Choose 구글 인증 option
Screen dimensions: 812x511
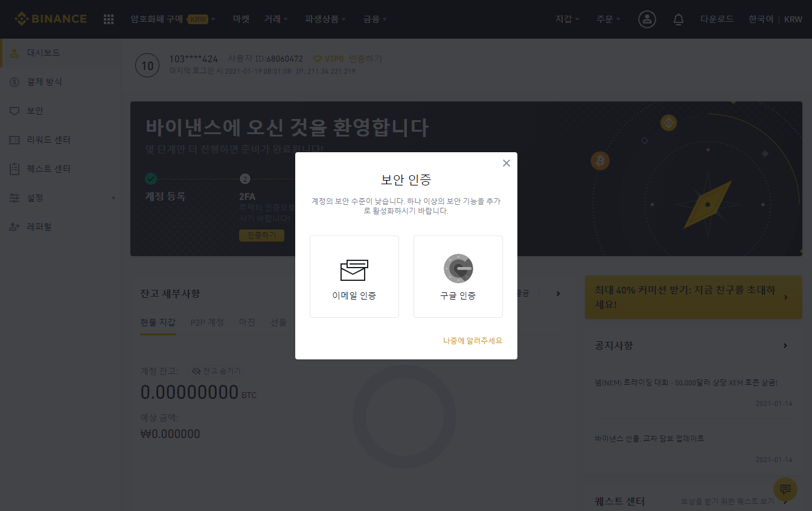[458, 277]
